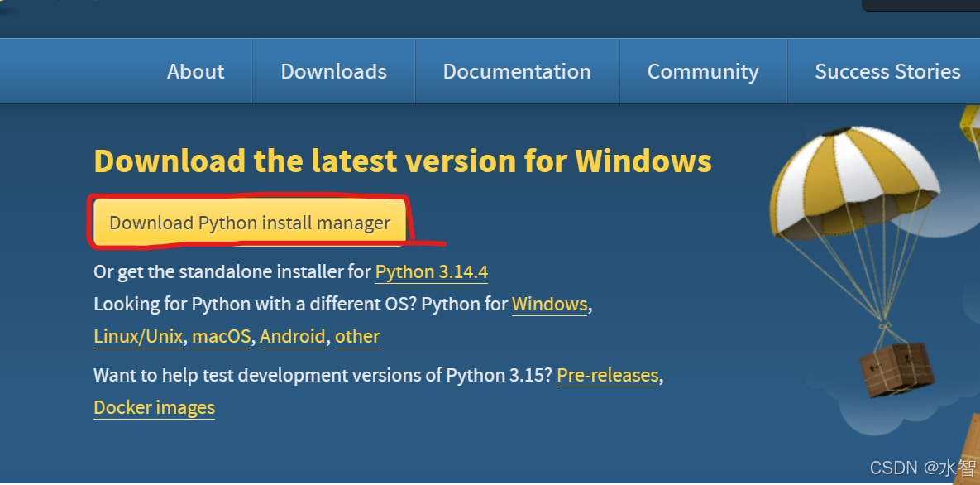Follow the macOS download link
The image size is (980, 485).
point(222,337)
